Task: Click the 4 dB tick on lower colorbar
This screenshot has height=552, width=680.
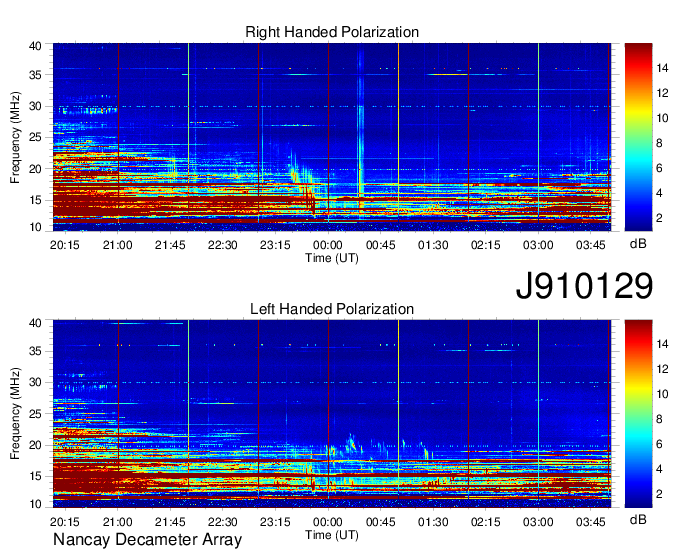Action: 660,470
